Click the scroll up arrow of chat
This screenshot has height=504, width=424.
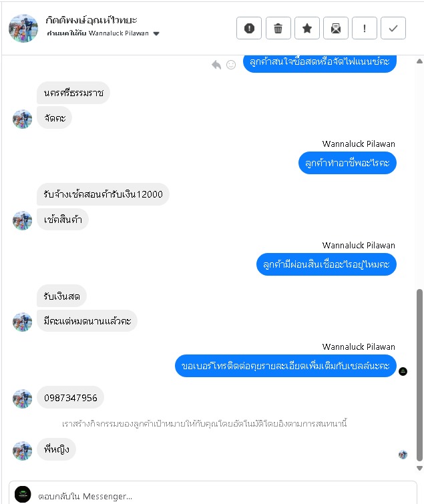pos(419,61)
